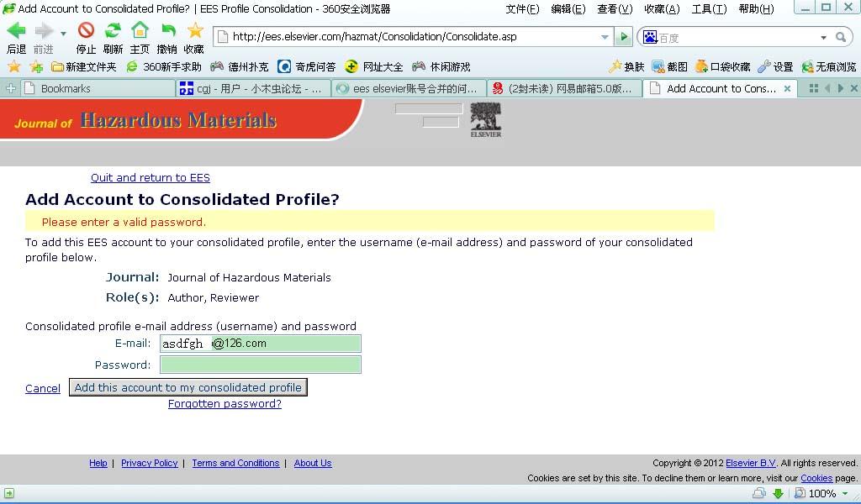Viewport: 861px width, 504px height.
Task: Click the grey Forward arrow
Action: [x=44, y=31]
